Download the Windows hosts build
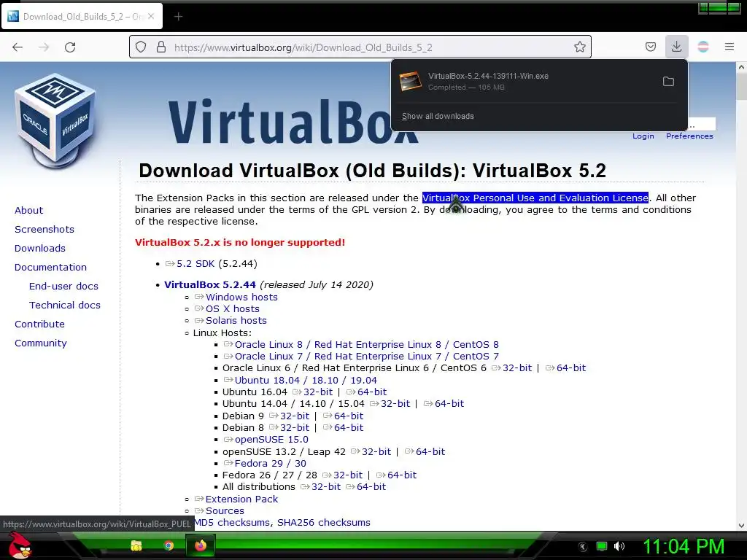 241,297
